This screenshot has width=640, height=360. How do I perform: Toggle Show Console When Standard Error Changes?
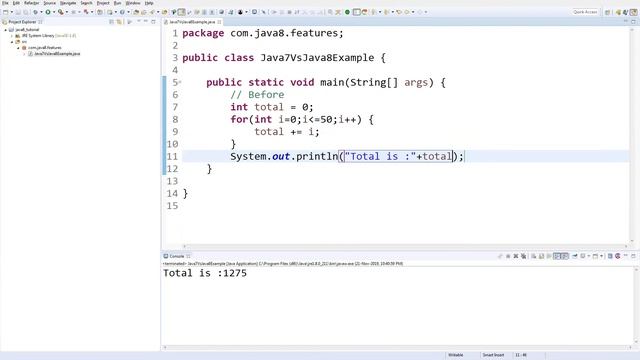coord(565,256)
